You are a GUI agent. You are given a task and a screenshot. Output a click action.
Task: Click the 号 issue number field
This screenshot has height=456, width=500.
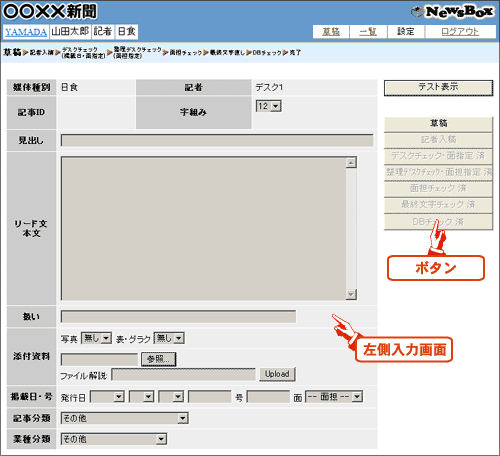pos(210,397)
